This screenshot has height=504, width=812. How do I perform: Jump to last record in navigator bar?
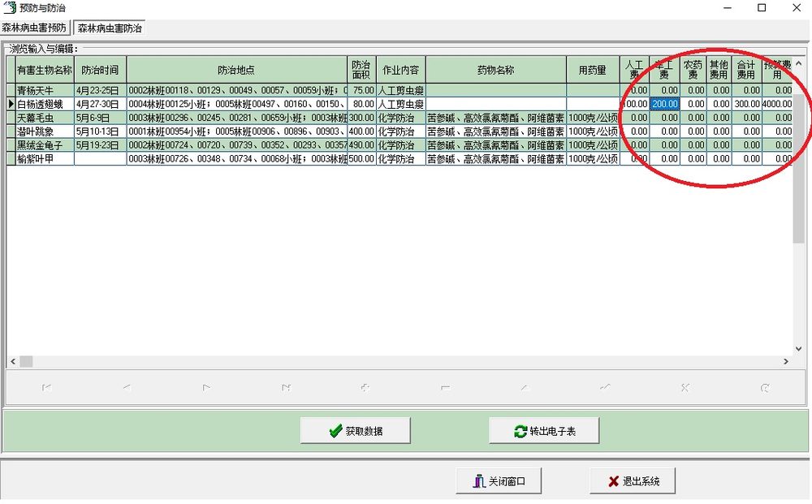coord(286,388)
